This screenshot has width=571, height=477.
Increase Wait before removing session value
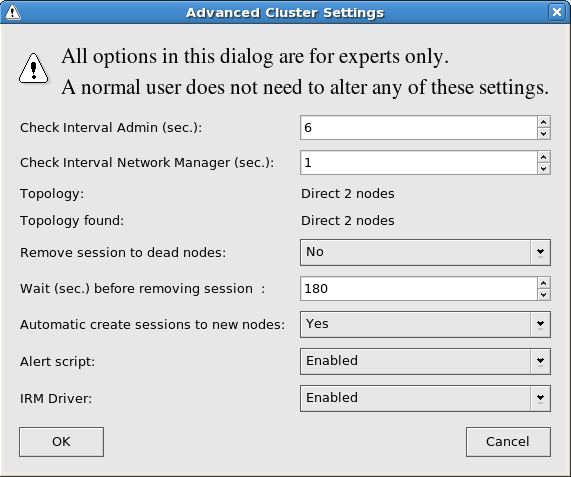(544, 283)
